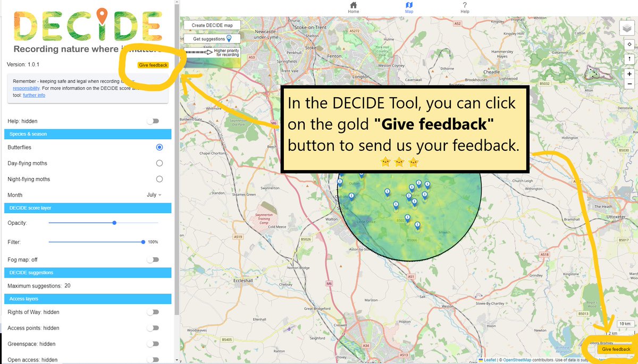Click the location pin in Get suggestions
The image size is (638, 364).
pos(229,39)
